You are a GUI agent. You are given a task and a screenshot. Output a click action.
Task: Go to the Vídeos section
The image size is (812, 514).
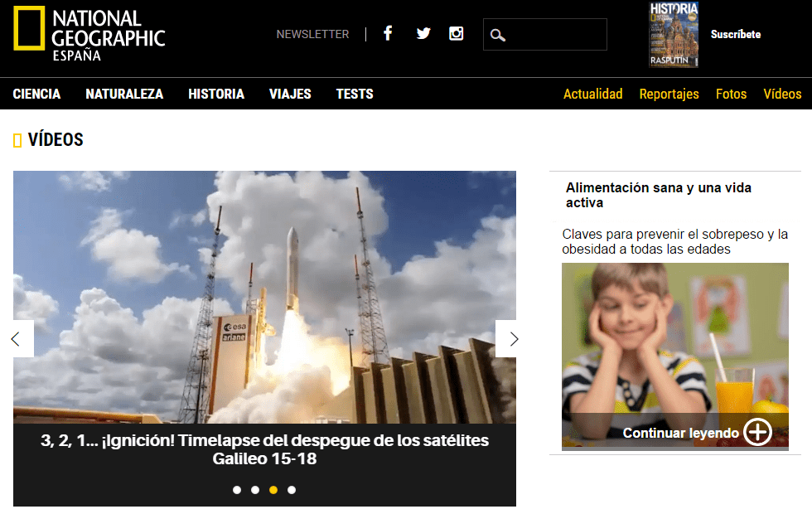pos(782,94)
